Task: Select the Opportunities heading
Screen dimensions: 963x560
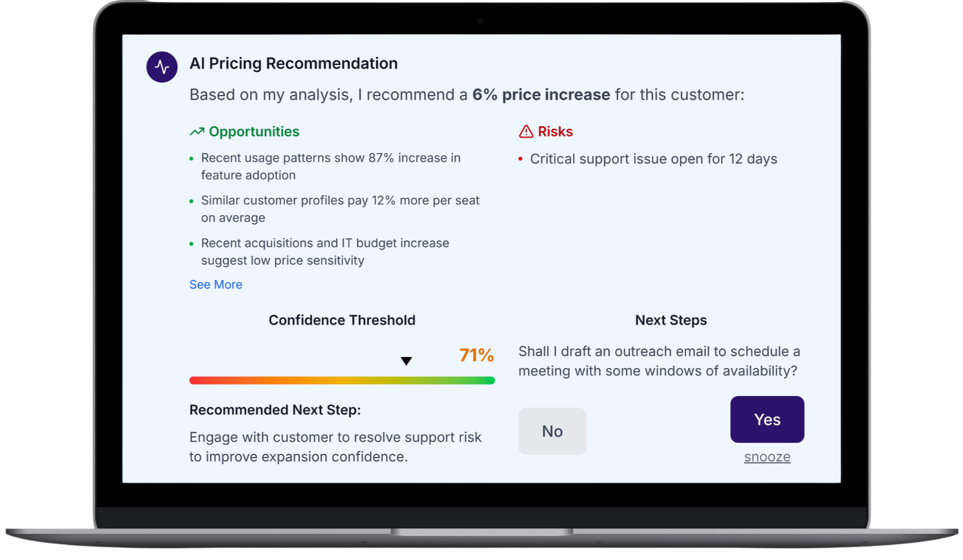Action: coord(254,132)
